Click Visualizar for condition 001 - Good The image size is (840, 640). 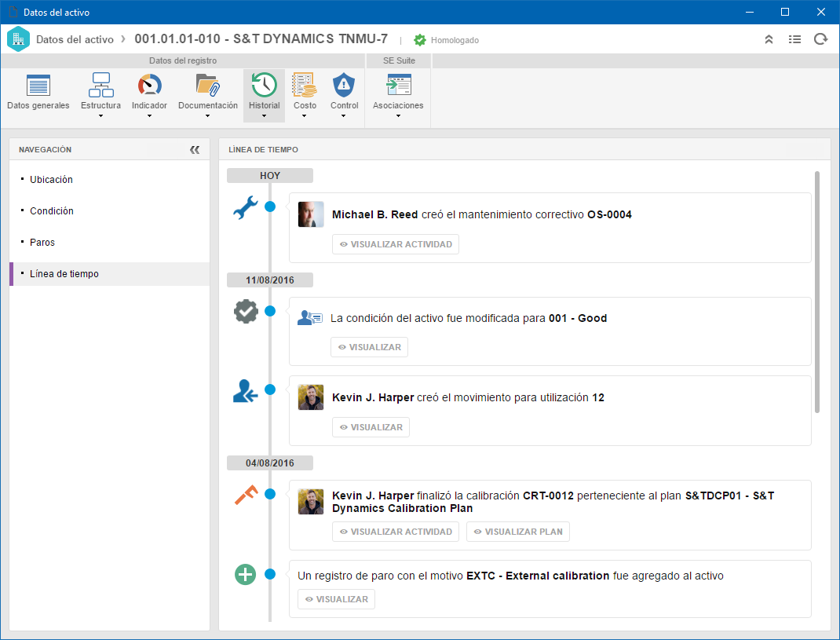click(x=369, y=347)
